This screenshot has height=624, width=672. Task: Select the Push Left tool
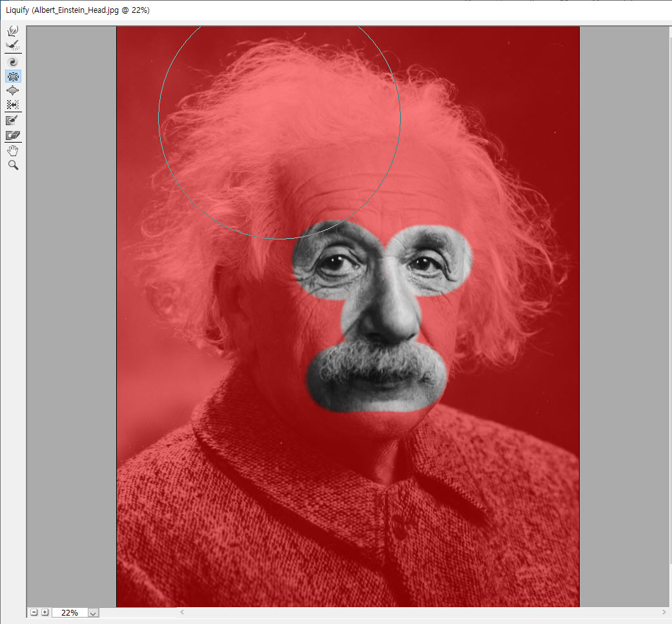tap(13, 105)
